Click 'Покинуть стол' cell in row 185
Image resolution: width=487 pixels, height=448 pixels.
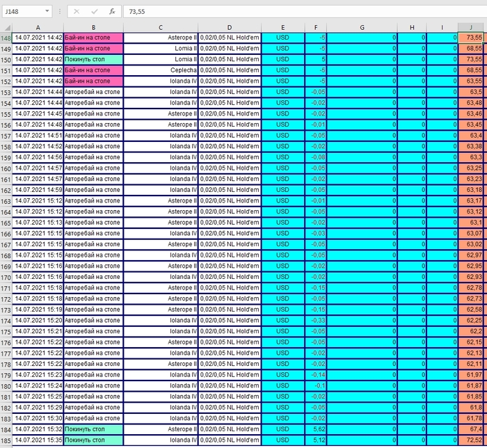coord(93,440)
